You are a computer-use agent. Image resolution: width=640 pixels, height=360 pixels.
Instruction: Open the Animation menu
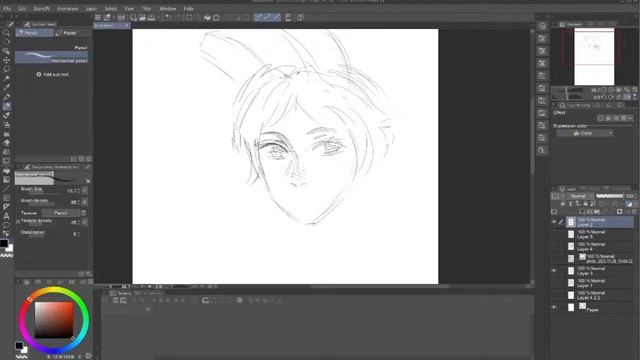(x=67, y=9)
